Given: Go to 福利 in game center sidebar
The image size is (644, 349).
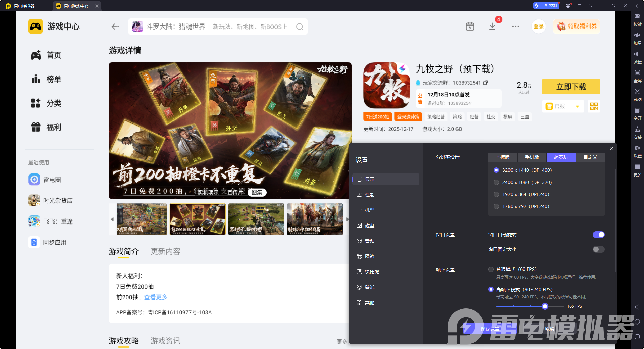Looking at the screenshot, I should (46, 128).
